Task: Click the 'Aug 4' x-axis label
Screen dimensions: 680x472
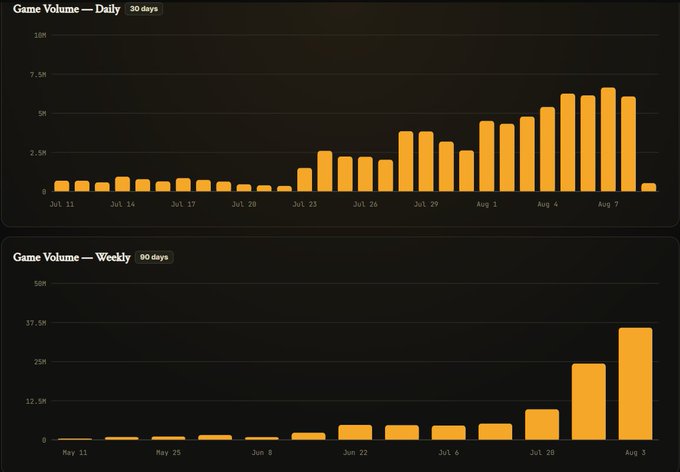Action: [547, 204]
